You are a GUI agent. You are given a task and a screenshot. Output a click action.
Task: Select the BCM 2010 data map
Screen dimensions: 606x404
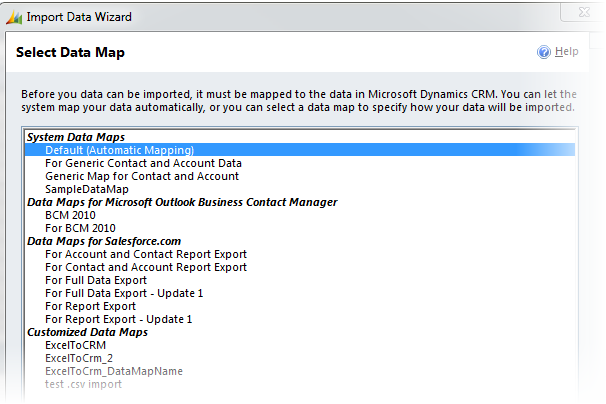72,215
